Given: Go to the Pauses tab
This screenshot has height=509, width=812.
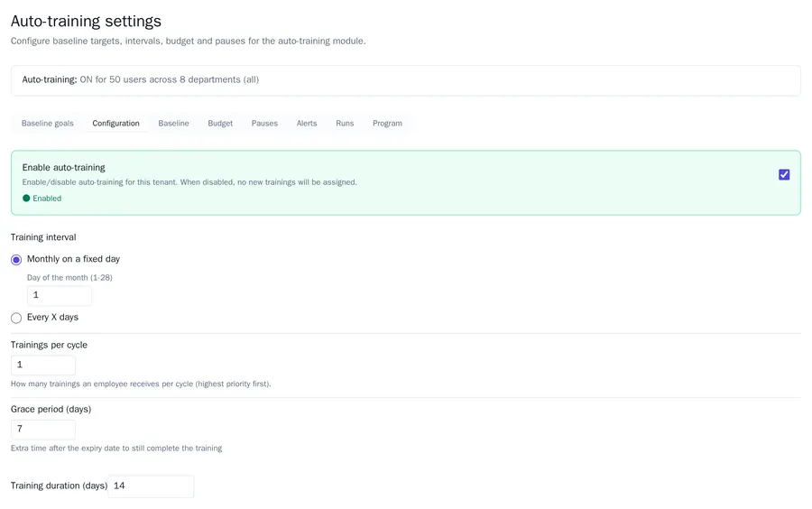Looking at the screenshot, I should click(x=264, y=124).
